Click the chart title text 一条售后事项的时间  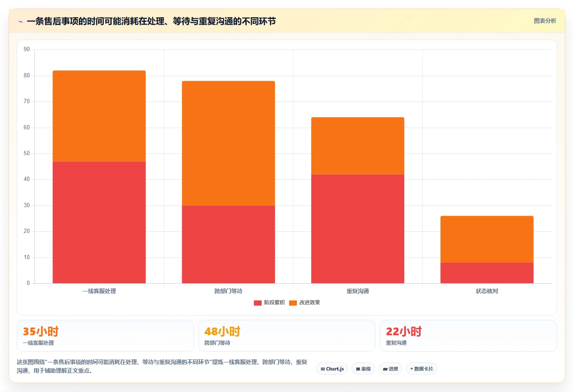pyautogui.click(x=65, y=21)
